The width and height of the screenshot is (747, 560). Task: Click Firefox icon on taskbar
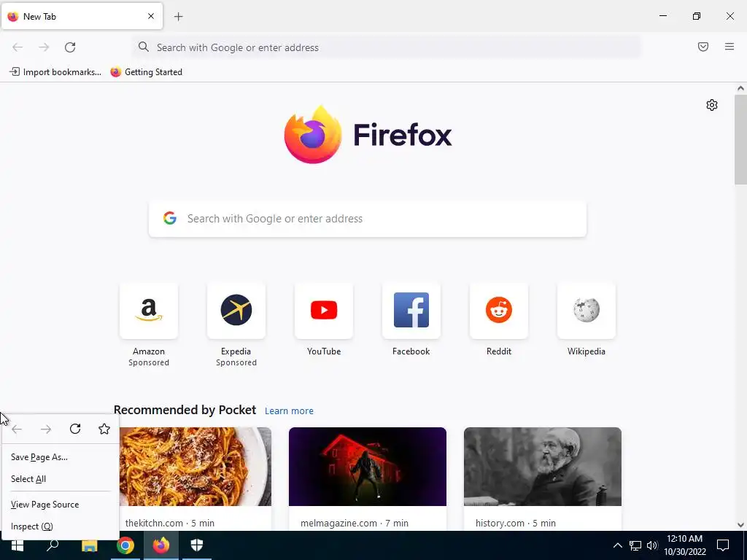pyautogui.click(x=161, y=545)
